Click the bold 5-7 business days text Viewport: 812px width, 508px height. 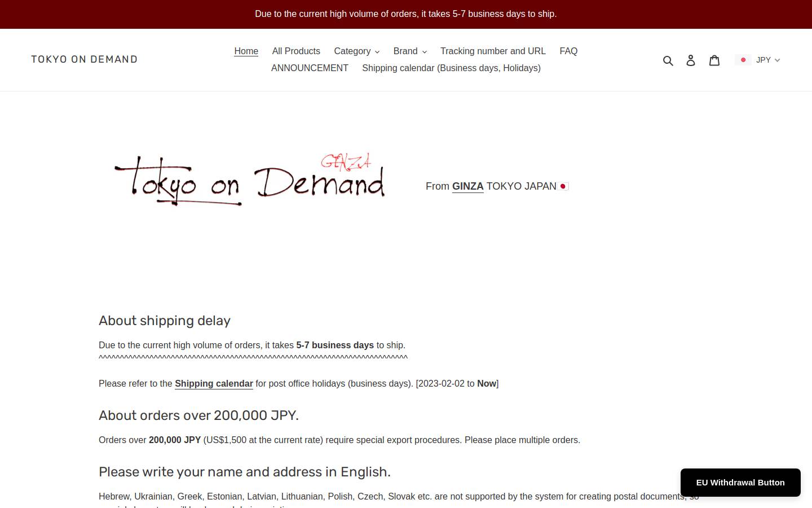click(x=335, y=345)
